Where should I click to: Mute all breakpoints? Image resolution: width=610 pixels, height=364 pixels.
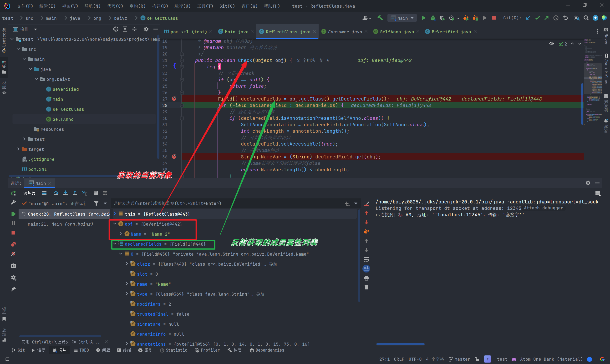click(x=14, y=254)
